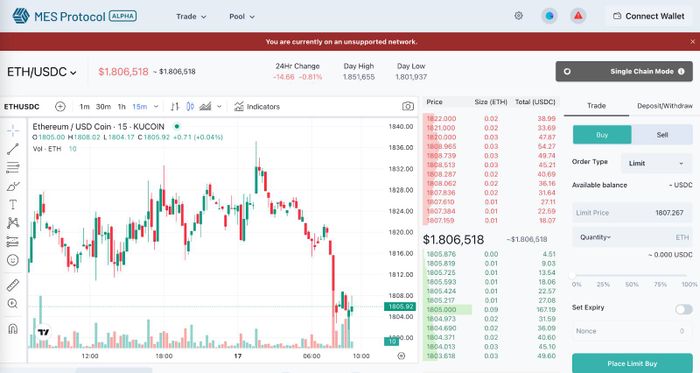This screenshot has width=700, height=373.
Task: Select the text annotation tool
Action: click(x=13, y=204)
